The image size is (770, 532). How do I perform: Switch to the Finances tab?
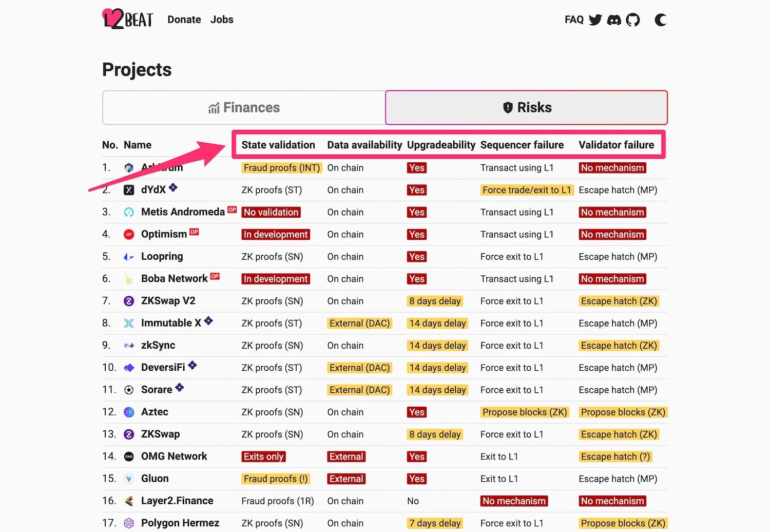point(244,107)
